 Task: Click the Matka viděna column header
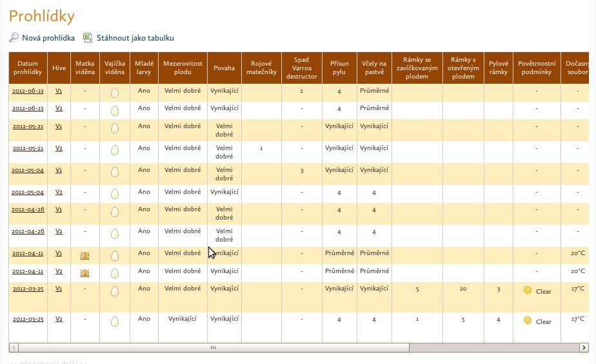[84, 68]
